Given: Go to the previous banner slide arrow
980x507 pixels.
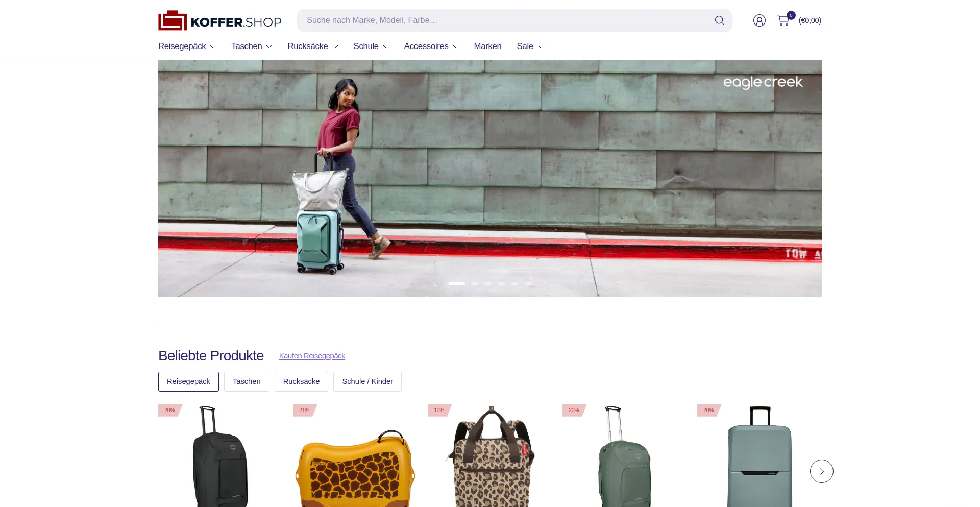Looking at the screenshot, I should (435, 284).
